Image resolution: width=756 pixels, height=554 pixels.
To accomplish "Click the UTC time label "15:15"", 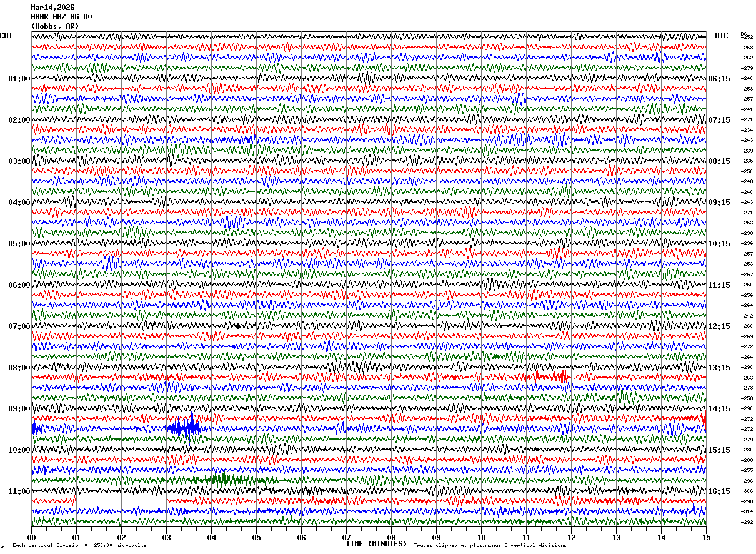I will coord(720,450).
